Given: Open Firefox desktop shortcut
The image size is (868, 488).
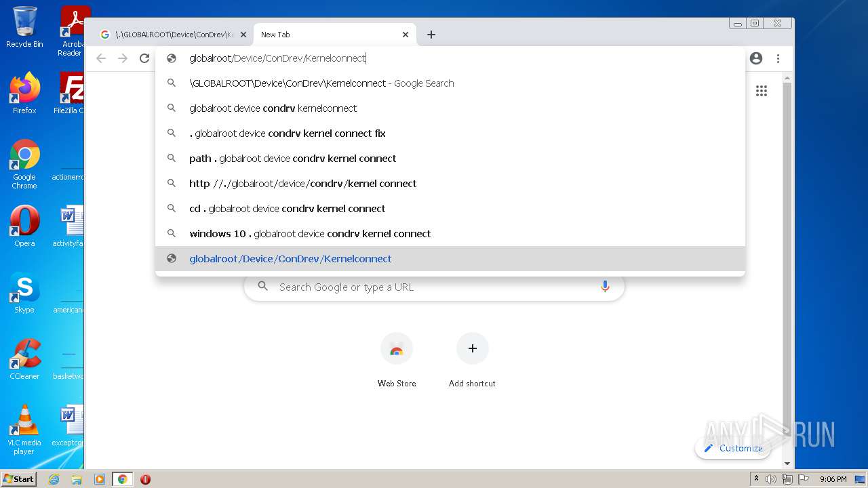Looking at the screenshot, I should click(24, 93).
